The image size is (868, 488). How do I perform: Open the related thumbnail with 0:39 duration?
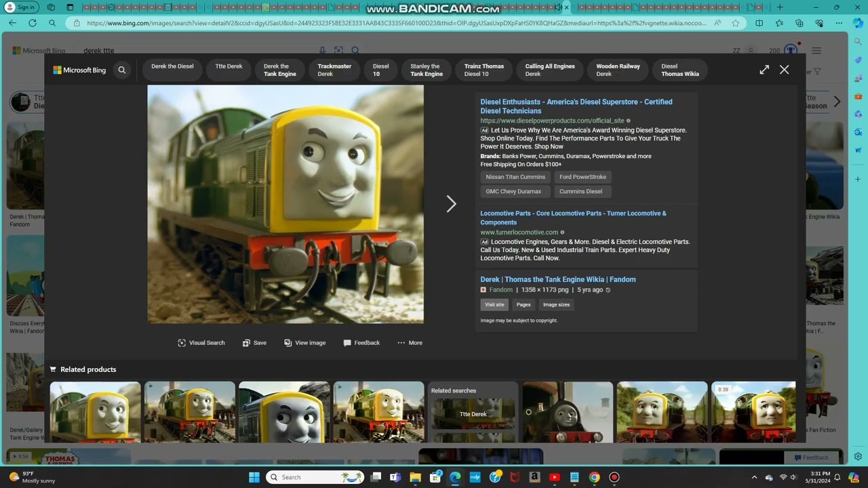tap(753, 412)
